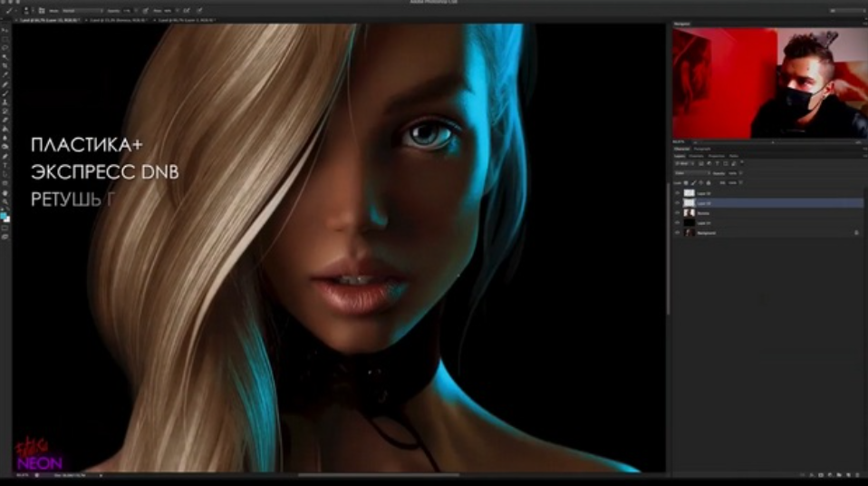Image resolution: width=868 pixels, height=486 pixels.
Task: Toggle pressure for size in options bar
Action: (199, 11)
